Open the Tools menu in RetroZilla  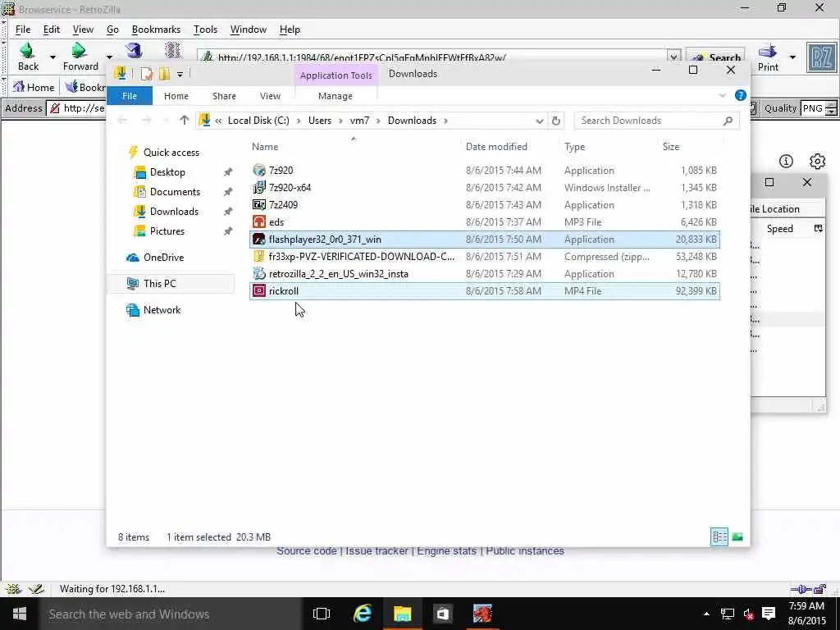(x=205, y=30)
